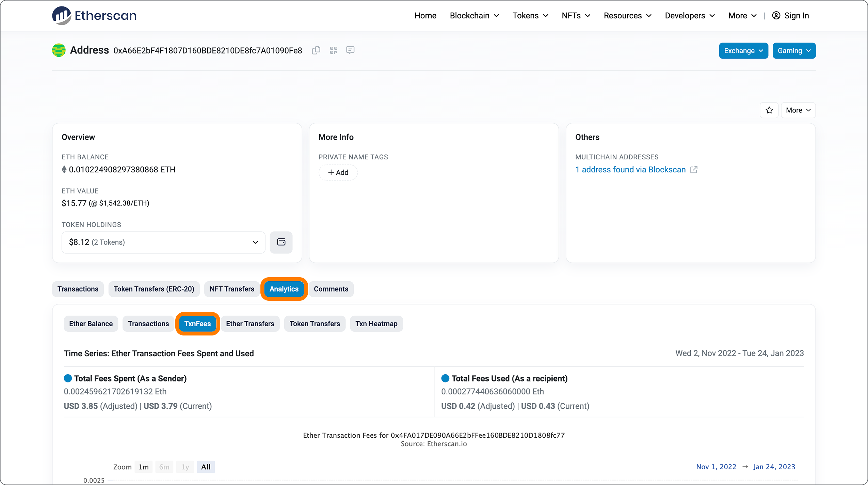Open the Ether Transfers analytics tab
This screenshot has width=868, height=485.
tap(250, 324)
